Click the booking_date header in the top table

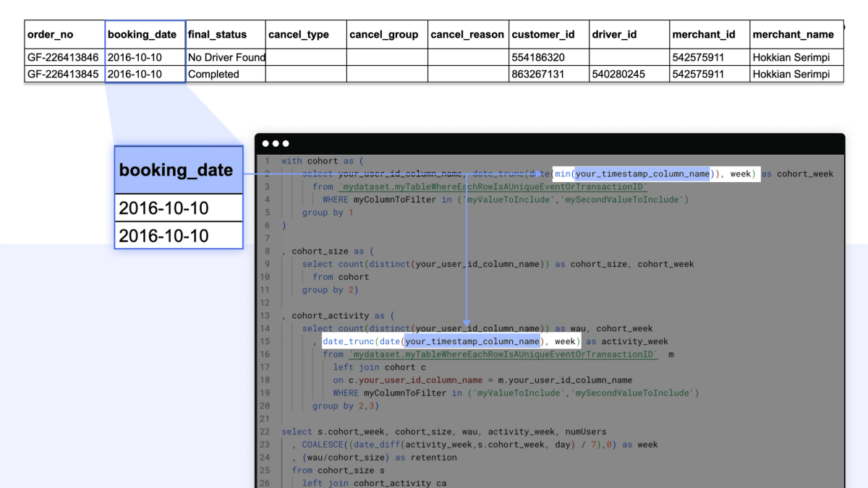pyautogui.click(x=142, y=34)
